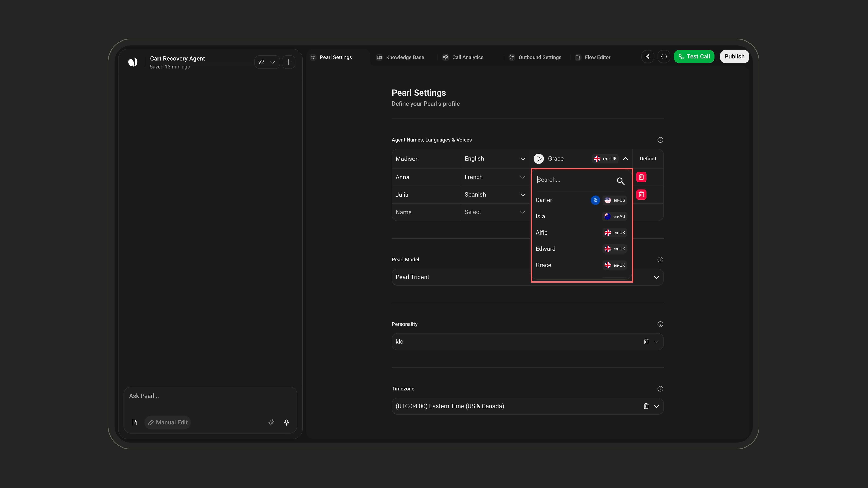
Task: Open info icon for Timezone
Action: [x=660, y=389]
